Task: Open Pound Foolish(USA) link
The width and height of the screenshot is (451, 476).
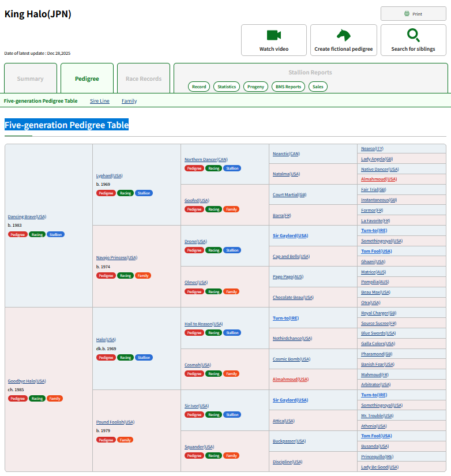Action: coord(115,422)
